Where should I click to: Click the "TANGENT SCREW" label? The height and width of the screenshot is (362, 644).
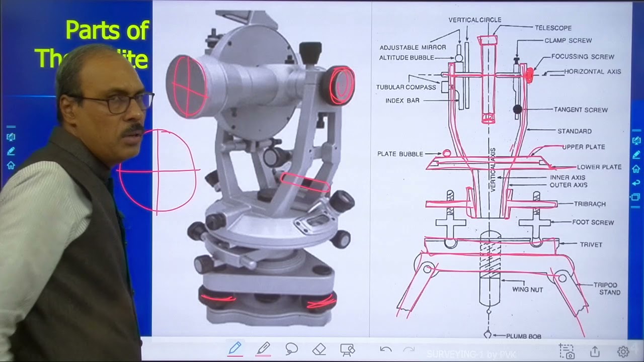(581, 110)
